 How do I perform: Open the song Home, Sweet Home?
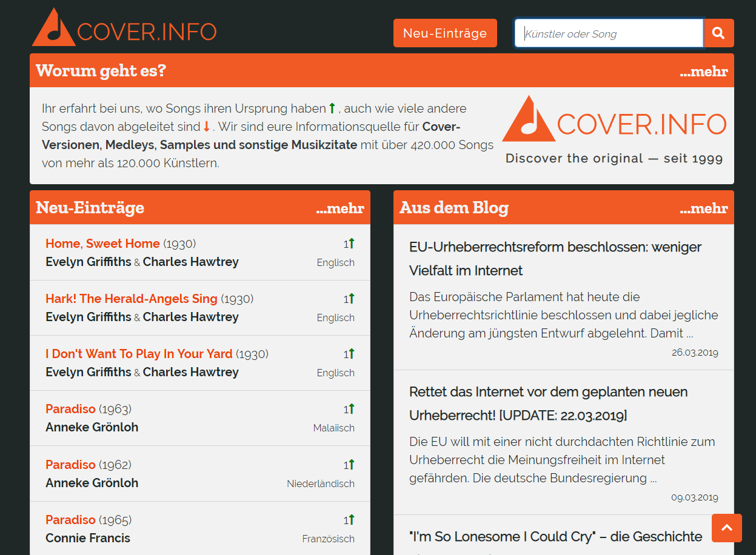(x=102, y=244)
